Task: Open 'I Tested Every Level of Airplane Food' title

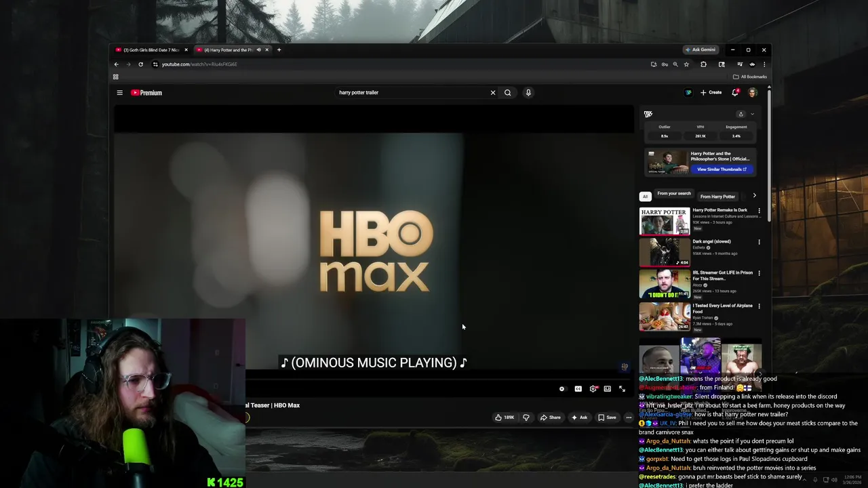Action: coord(722,308)
